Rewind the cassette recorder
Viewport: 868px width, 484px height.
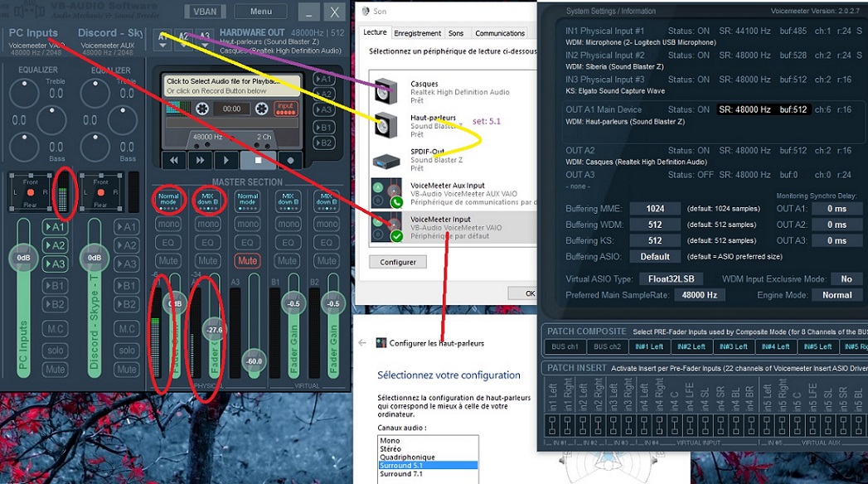click(x=174, y=161)
